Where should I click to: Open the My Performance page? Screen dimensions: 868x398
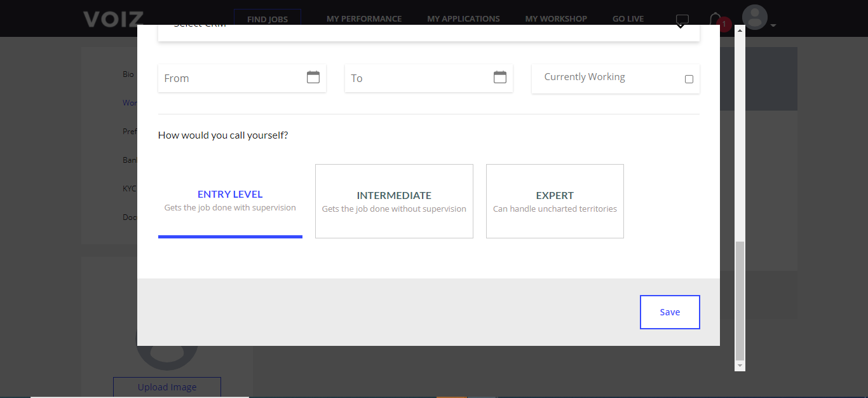(x=364, y=19)
